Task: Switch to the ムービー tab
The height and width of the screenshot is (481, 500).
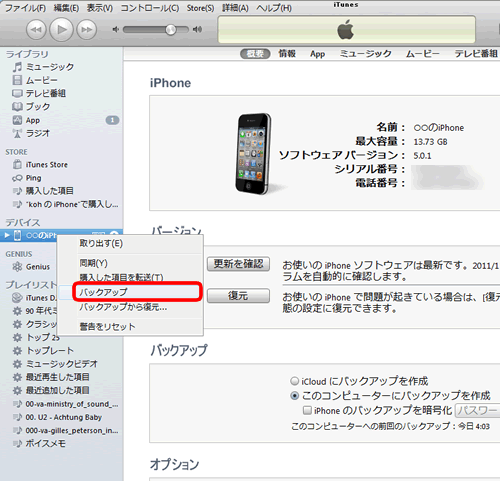Action: [422, 54]
